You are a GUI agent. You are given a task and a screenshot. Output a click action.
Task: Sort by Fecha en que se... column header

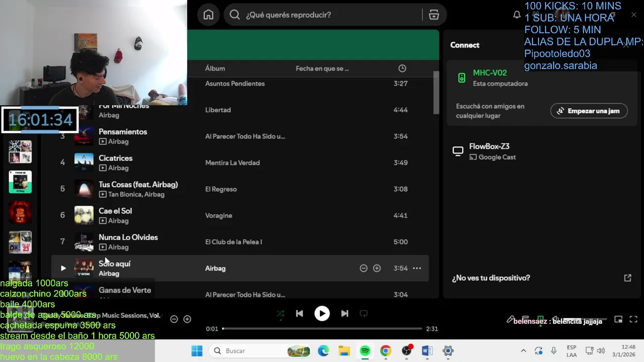[x=322, y=68]
